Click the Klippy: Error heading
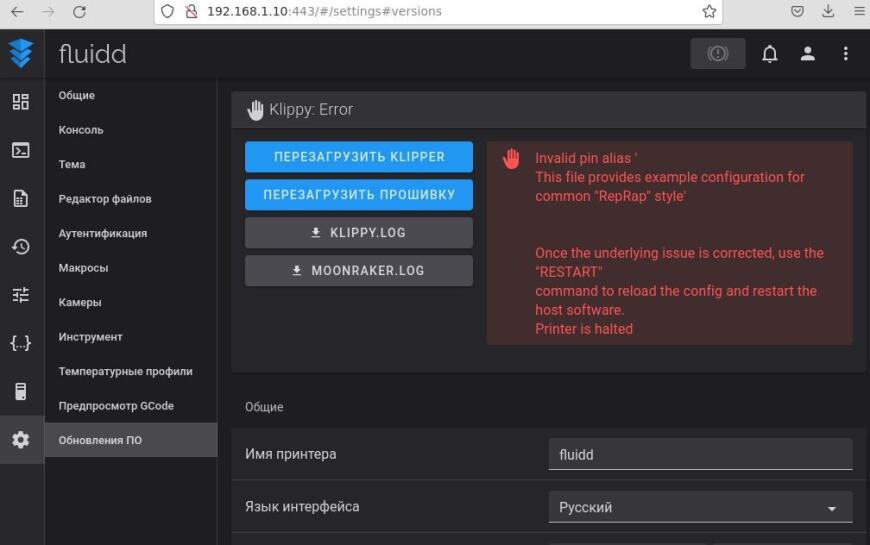Screen dimensions: 870x545 point(311,110)
